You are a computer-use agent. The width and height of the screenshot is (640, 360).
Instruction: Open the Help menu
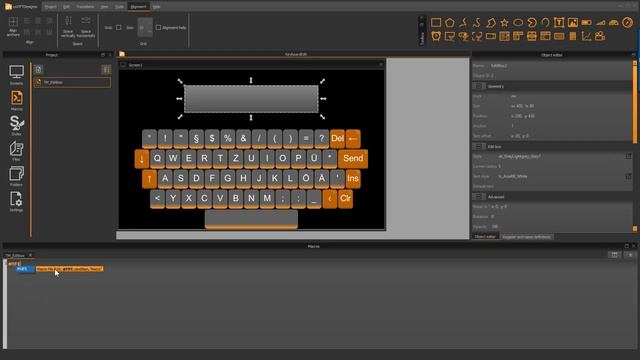pyautogui.click(x=156, y=7)
